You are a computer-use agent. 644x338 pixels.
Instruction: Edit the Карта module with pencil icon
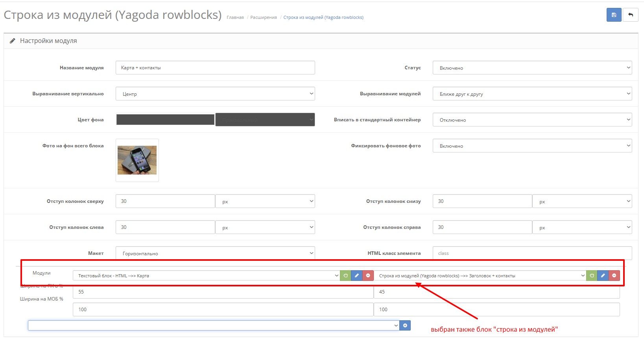point(357,276)
